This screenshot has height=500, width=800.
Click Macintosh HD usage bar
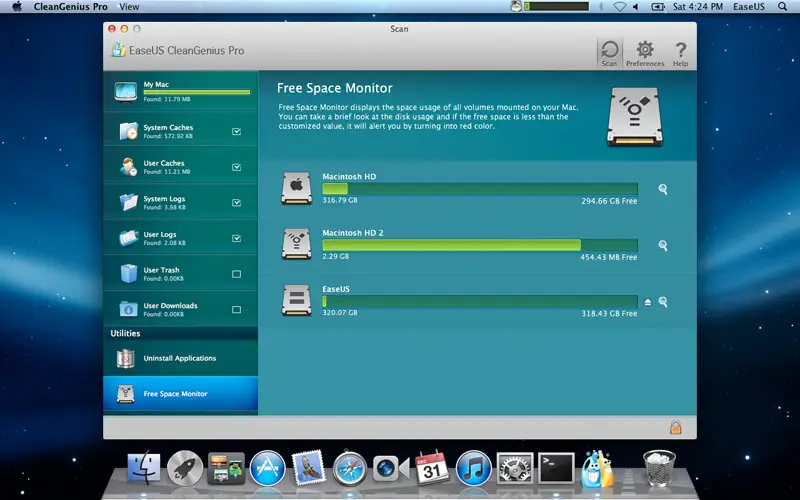coord(480,188)
